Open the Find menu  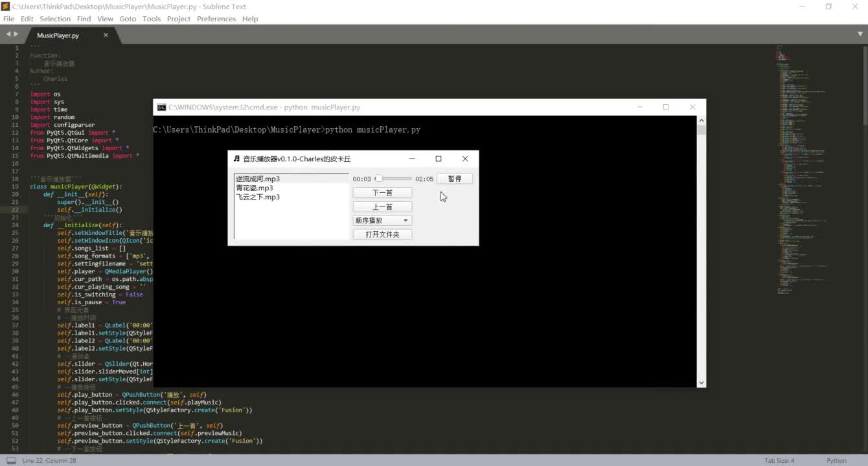[x=84, y=19]
